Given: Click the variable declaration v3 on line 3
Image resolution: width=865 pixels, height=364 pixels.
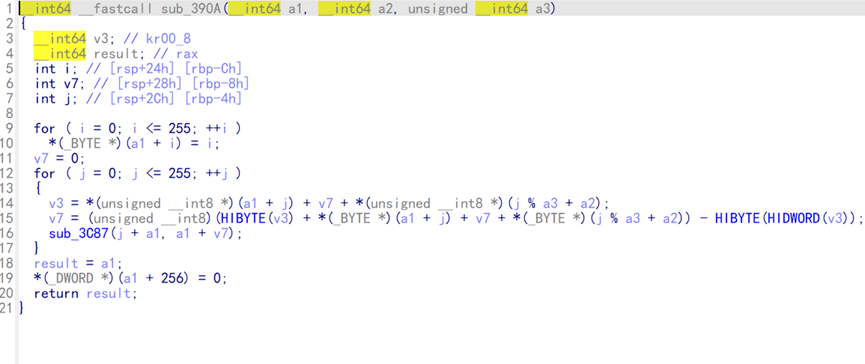Looking at the screenshot, I should pos(101,39).
